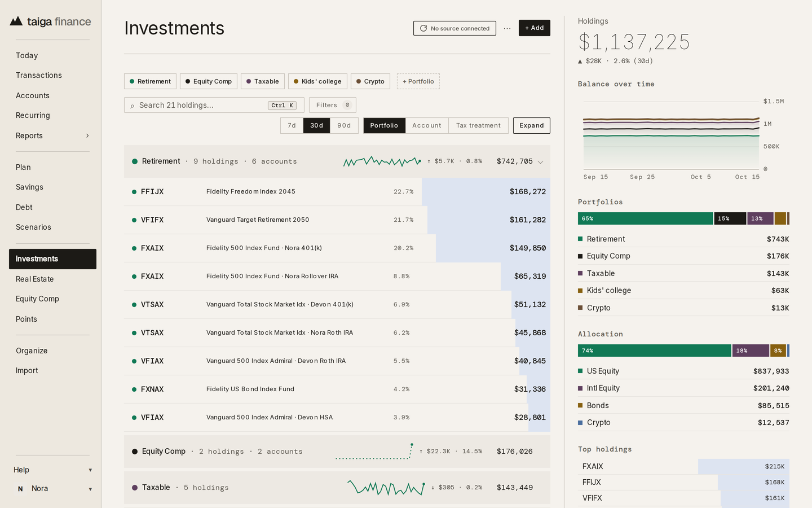Click Kids' college in the Portfolios legend
The width and height of the screenshot is (812, 508).
tap(683, 291)
